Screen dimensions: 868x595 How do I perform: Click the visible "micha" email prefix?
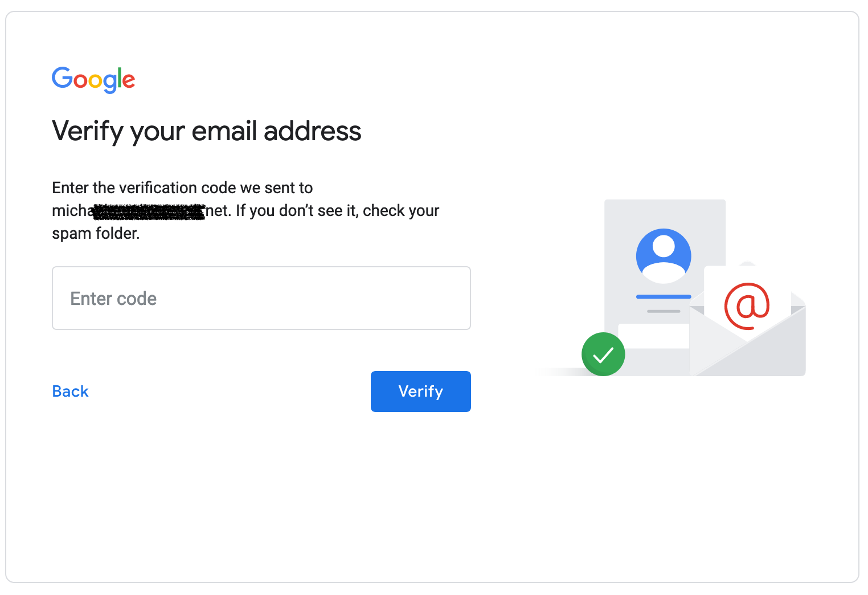tap(72, 211)
